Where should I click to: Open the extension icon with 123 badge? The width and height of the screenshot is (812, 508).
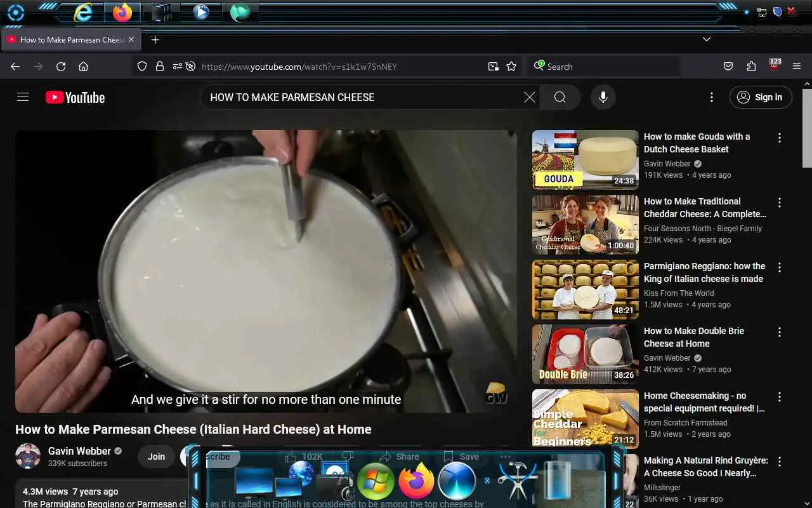click(775, 65)
